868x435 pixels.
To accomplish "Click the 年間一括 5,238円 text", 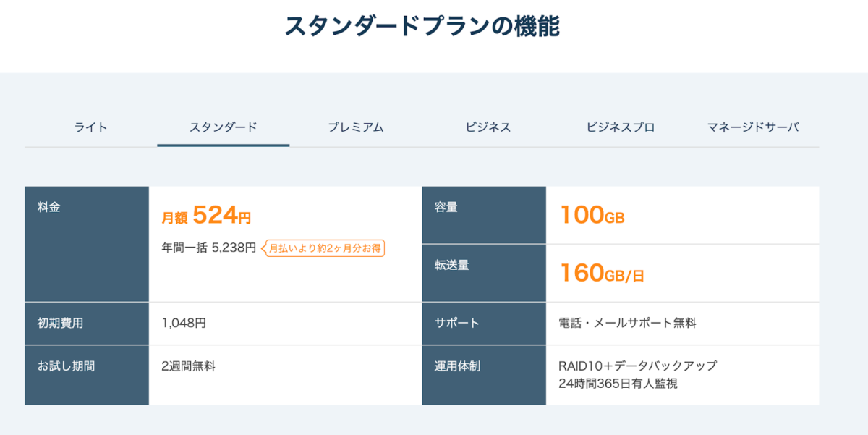I will pos(209,248).
